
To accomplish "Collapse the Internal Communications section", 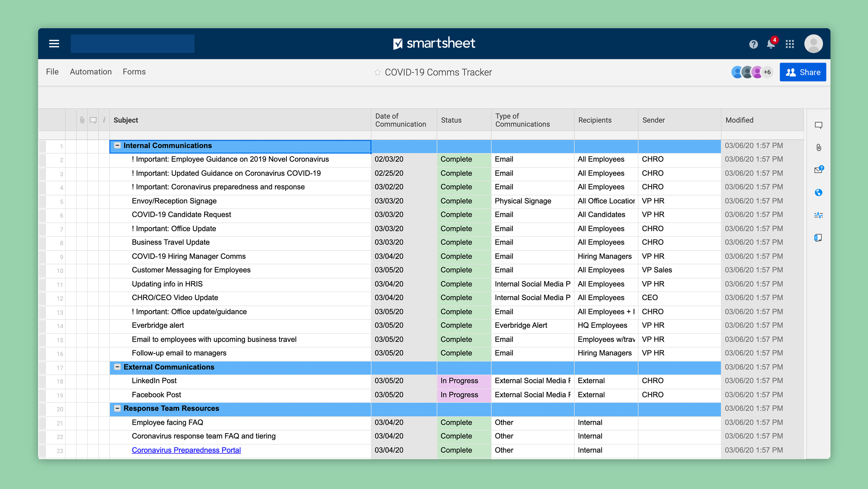I will click(x=117, y=145).
